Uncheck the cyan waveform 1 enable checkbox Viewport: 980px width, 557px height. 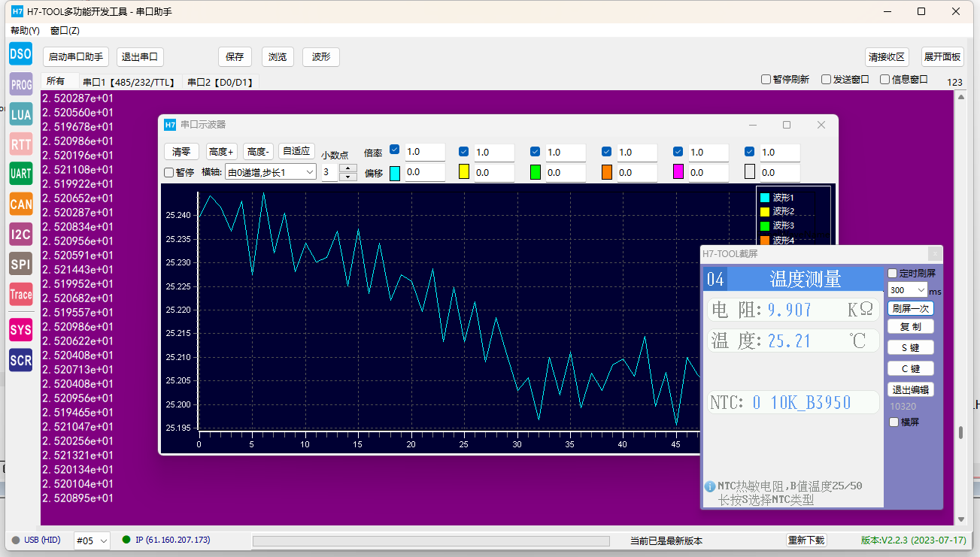point(395,150)
